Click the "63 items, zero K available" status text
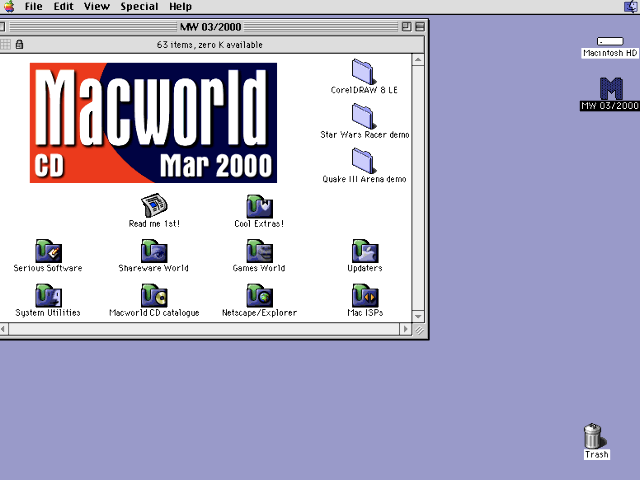This screenshot has height=480, width=640. pyautogui.click(x=209, y=44)
